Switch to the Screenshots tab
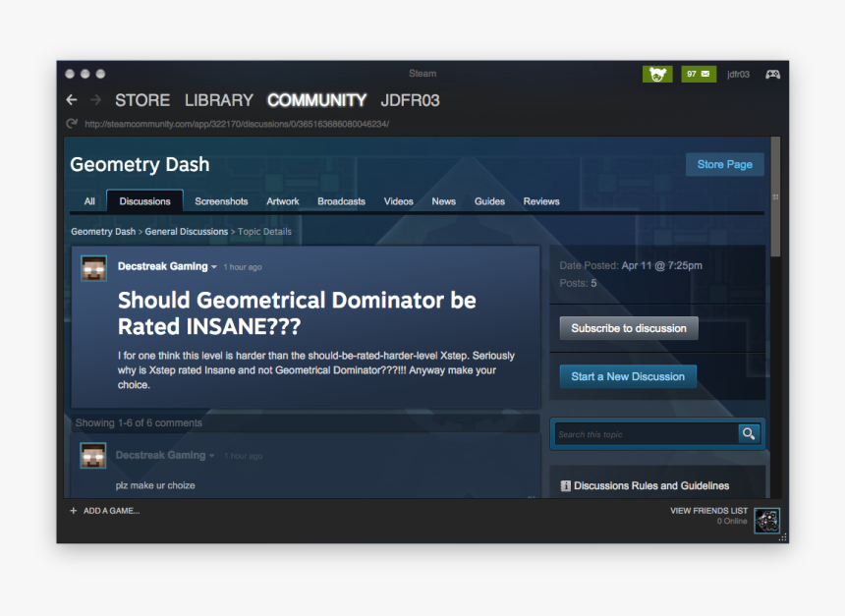The height and width of the screenshot is (616, 845). tap(221, 201)
